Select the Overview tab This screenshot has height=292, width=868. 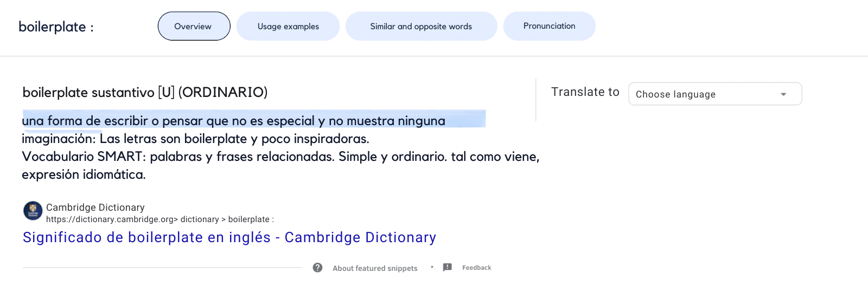click(x=194, y=26)
